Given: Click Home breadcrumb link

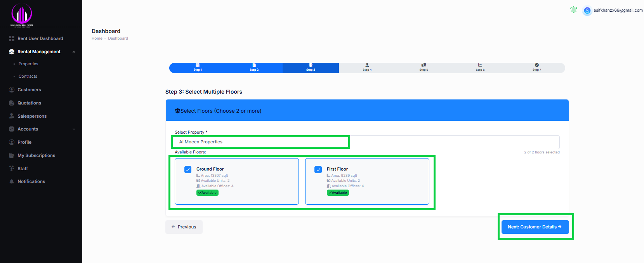Looking at the screenshot, I should (x=97, y=38).
